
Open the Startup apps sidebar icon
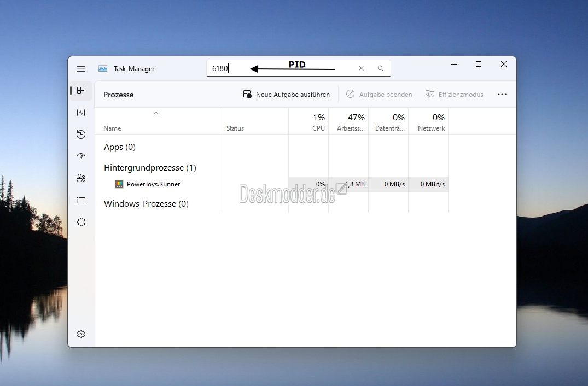[81, 156]
